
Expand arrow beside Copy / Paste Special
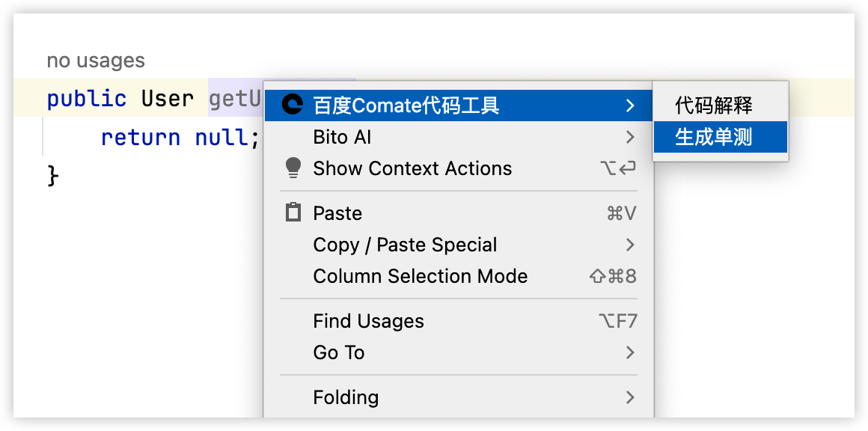coord(629,245)
